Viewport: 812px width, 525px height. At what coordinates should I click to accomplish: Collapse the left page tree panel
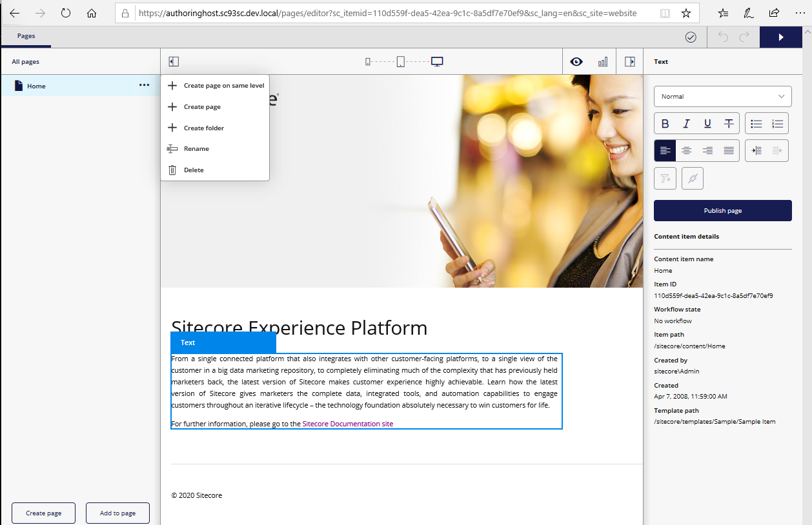[173, 61]
